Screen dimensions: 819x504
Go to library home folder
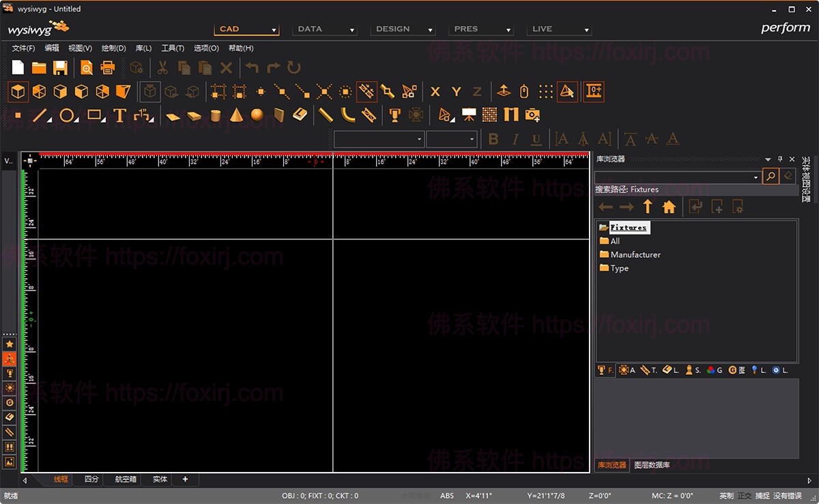[669, 207]
